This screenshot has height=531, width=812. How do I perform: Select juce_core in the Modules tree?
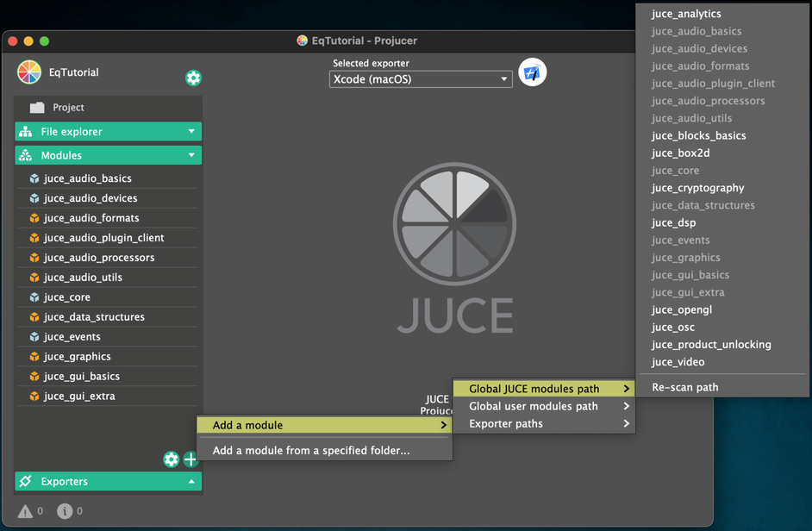point(67,297)
